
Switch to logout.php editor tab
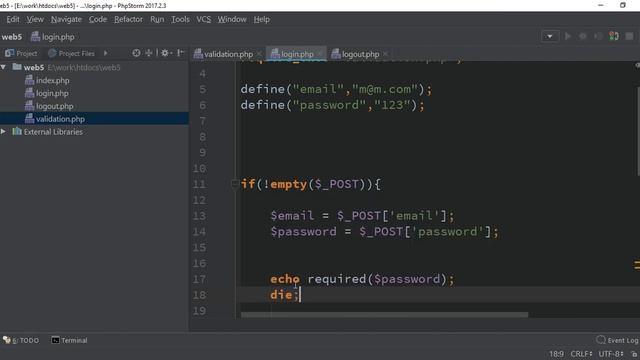(359, 54)
